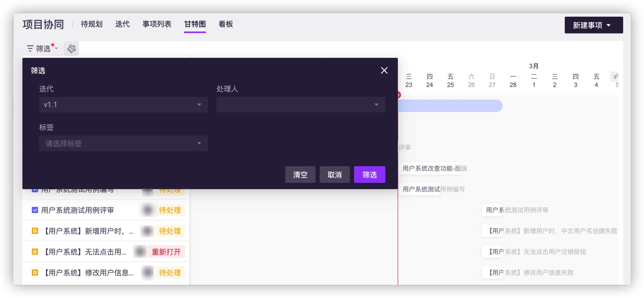Close the 筛选 filter dialog with X
644x298 pixels.
pos(384,70)
